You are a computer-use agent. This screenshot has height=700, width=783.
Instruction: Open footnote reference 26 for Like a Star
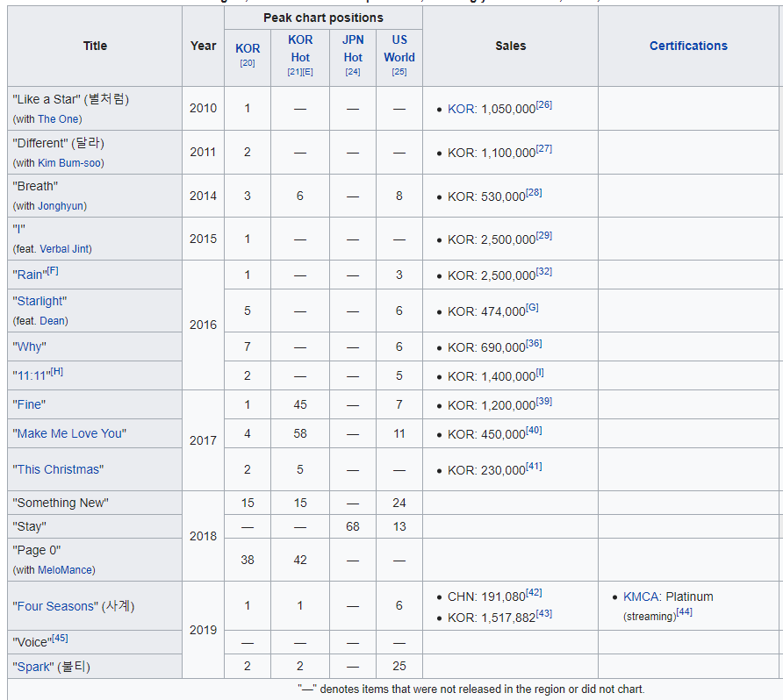click(x=544, y=104)
